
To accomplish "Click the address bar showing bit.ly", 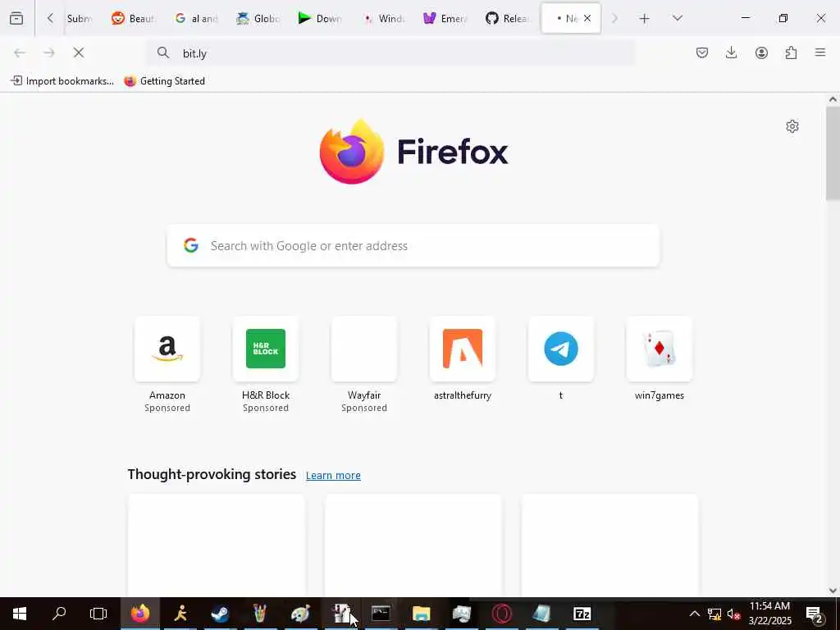I will click(391, 53).
